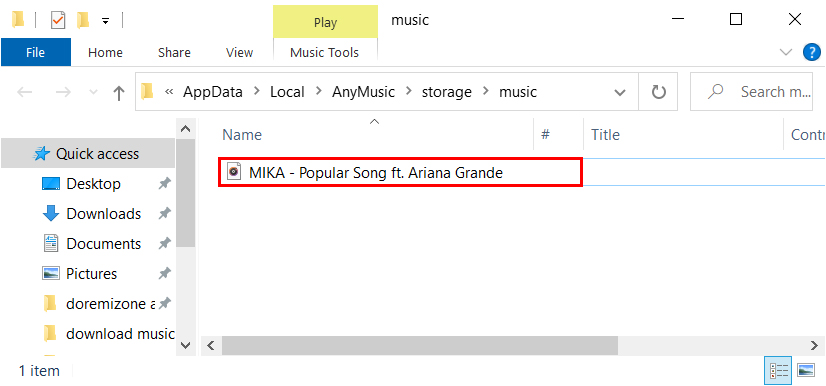Click the music breadcrumb segment
The image size is (826, 386).
tap(518, 92)
